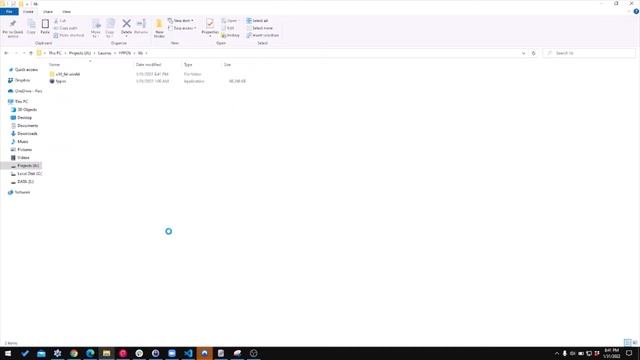
Task: Click the Copy icon in Clipboard group
Action: click(x=31, y=24)
